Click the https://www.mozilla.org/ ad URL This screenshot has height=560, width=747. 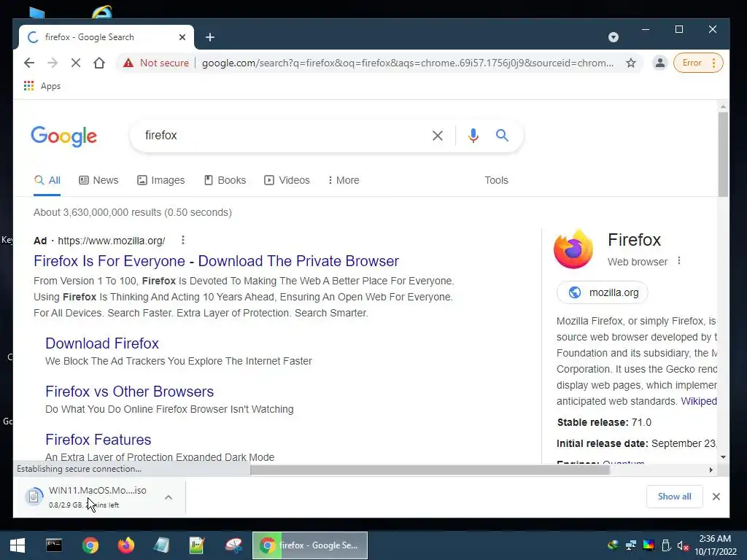coord(112,241)
